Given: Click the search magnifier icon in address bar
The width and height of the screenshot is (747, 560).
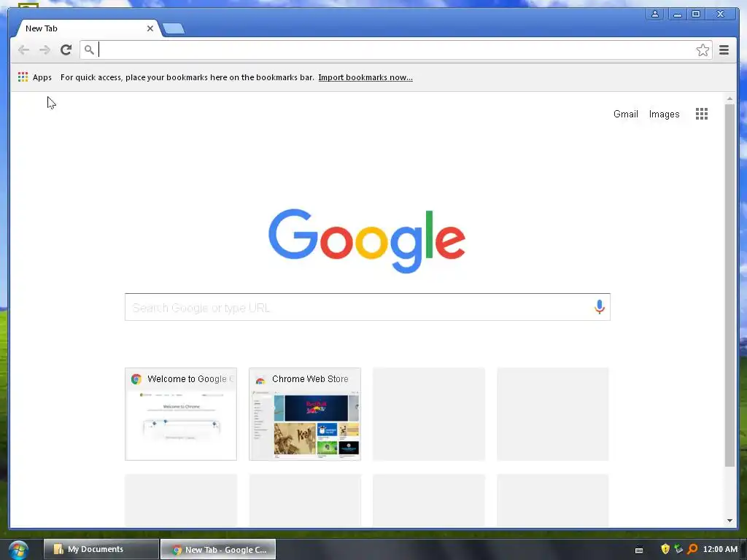Looking at the screenshot, I should click(89, 50).
